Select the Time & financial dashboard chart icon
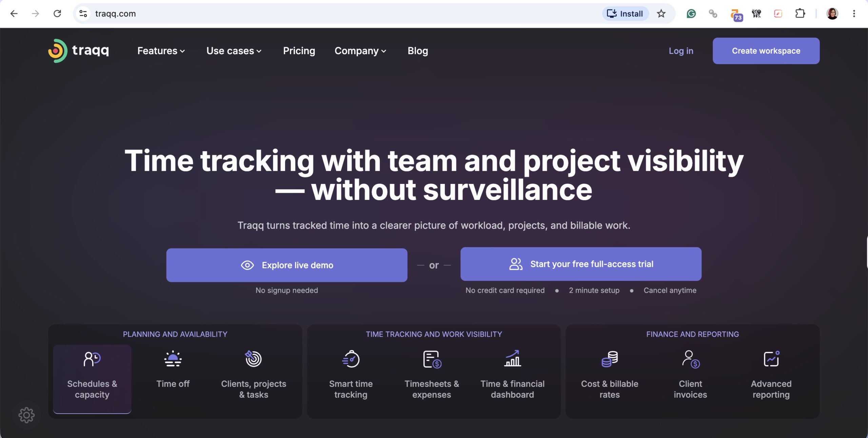 coord(512,358)
